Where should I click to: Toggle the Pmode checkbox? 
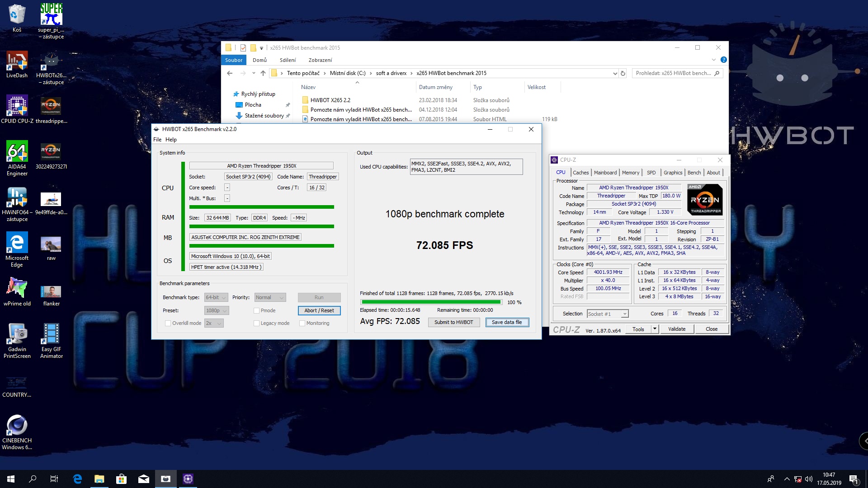256,310
